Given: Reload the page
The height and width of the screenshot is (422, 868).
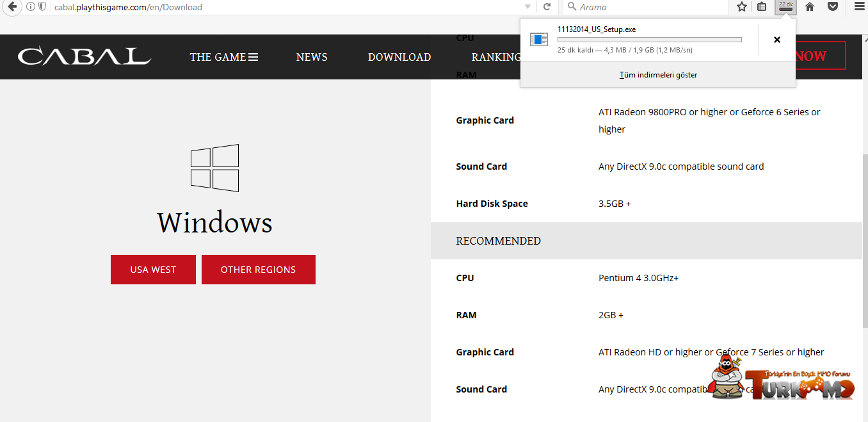Looking at the screenshot, I should [547, 7].
